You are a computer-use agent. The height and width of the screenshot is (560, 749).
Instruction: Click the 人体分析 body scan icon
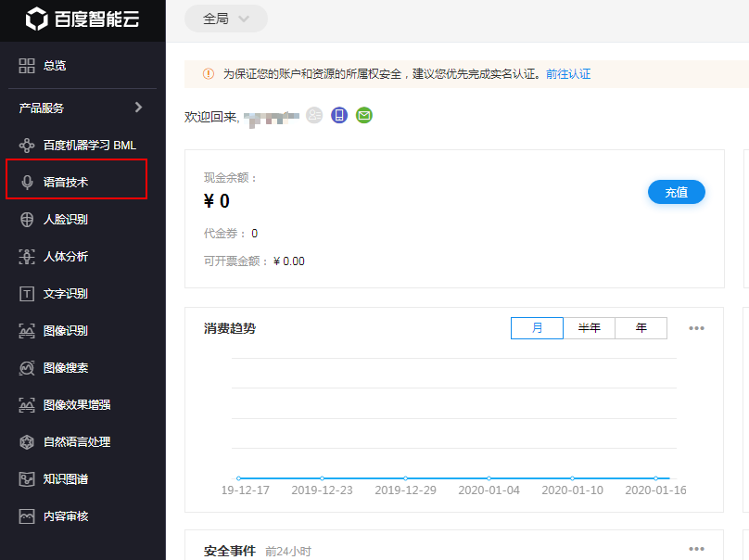point(27,257)
